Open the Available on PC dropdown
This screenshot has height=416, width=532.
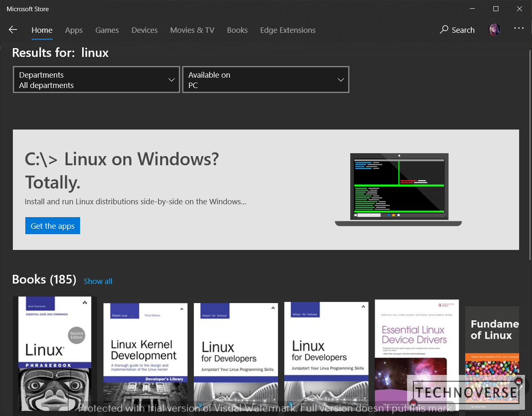tap(266, 79)
